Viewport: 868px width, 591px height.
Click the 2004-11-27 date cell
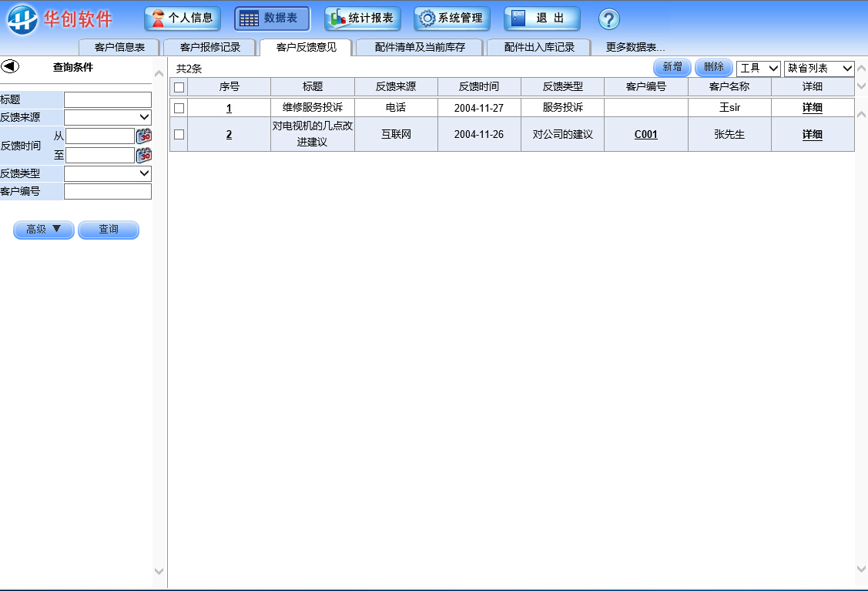pos(479,108)
